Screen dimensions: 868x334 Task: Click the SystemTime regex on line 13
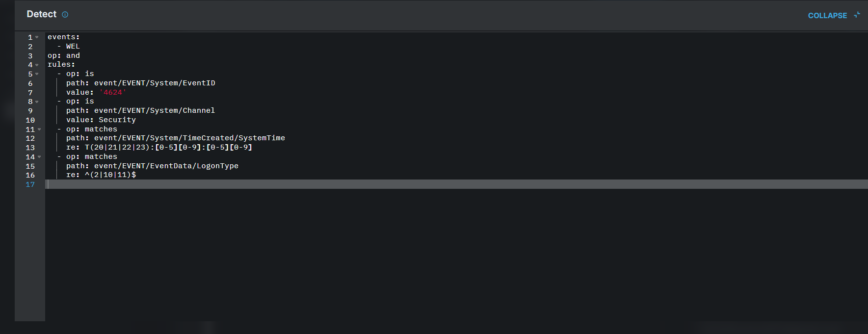(x=168, y=147)
